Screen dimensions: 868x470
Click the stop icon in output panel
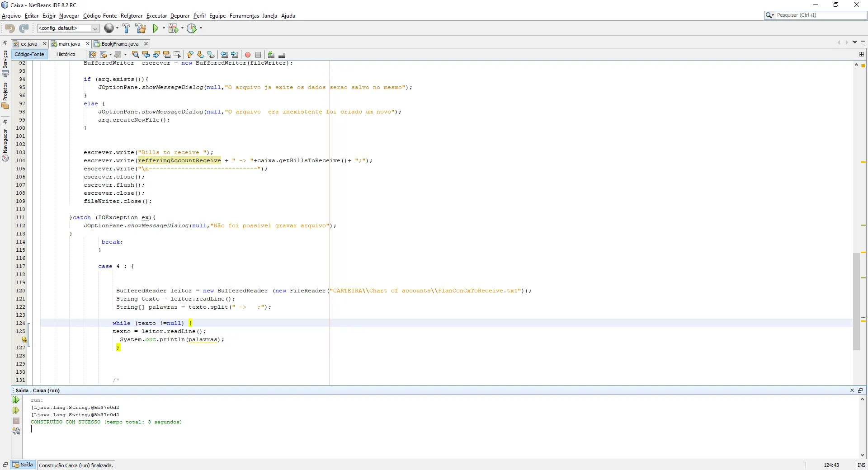16,421
